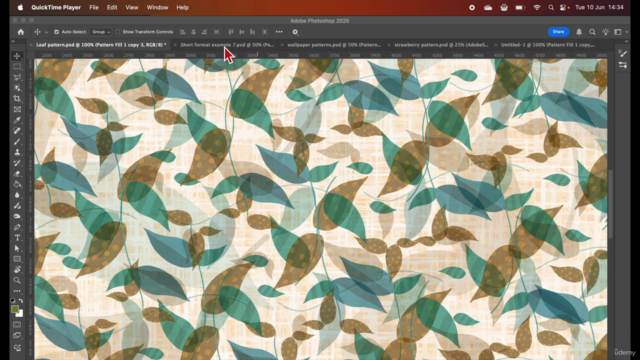Activate the Crop tool
This screenshot has height=360, width=640.
point(17,98)
